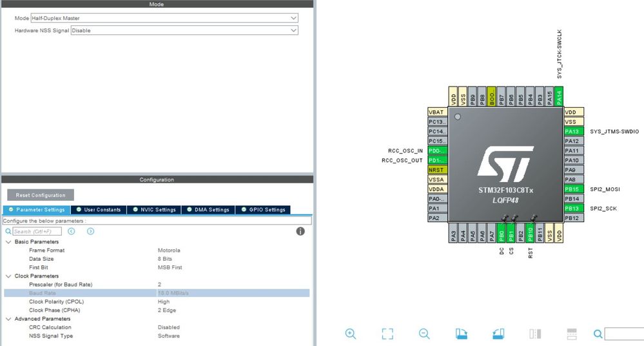Select the PD1 RCC_OSC_OUT pin
Screen dimensions: 644x346
coord(438,160)
